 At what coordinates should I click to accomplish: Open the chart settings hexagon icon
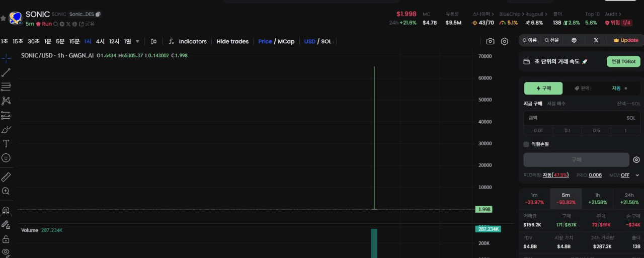click(505, 41)
